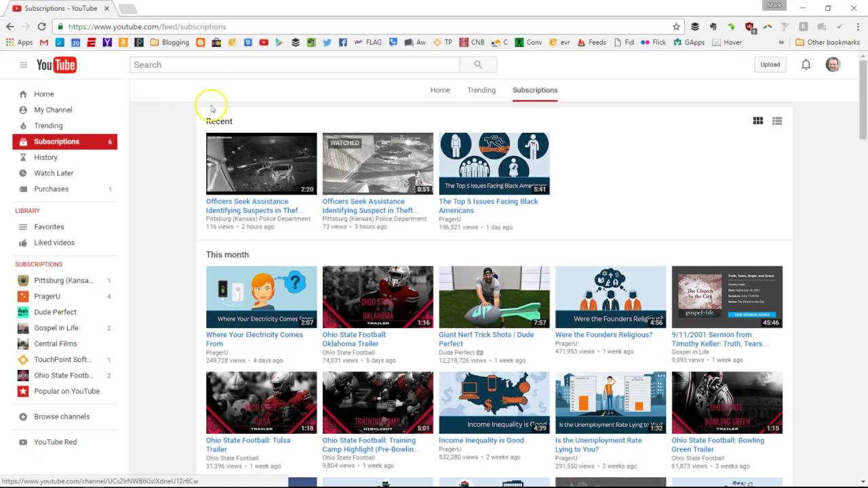Open 'Were the Founders Religious?' video title

(604, 335)
